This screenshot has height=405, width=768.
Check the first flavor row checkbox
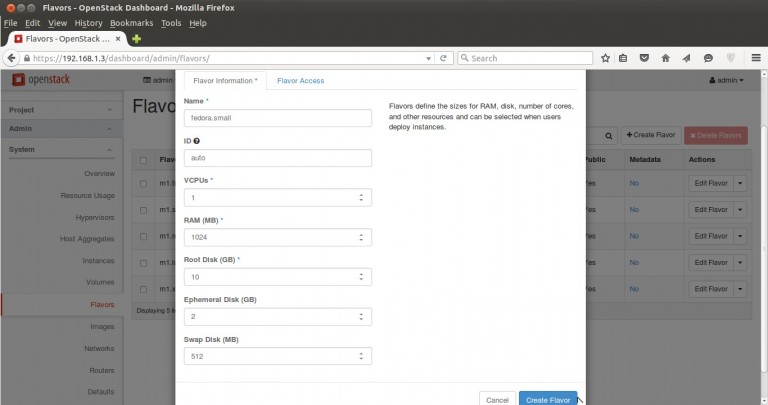pyautogui.click(x=145, y=184)
